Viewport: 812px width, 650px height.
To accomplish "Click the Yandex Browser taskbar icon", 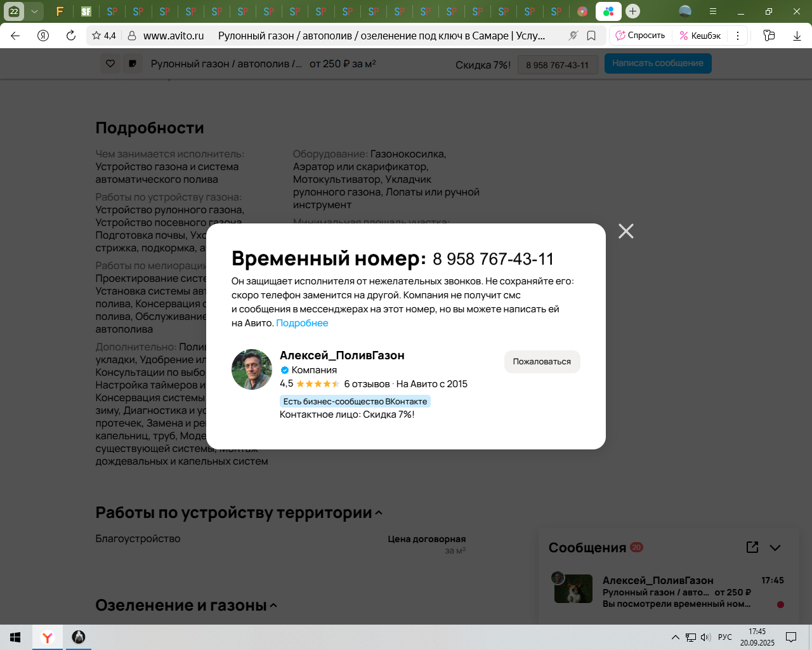I will (x=48, y=637).
